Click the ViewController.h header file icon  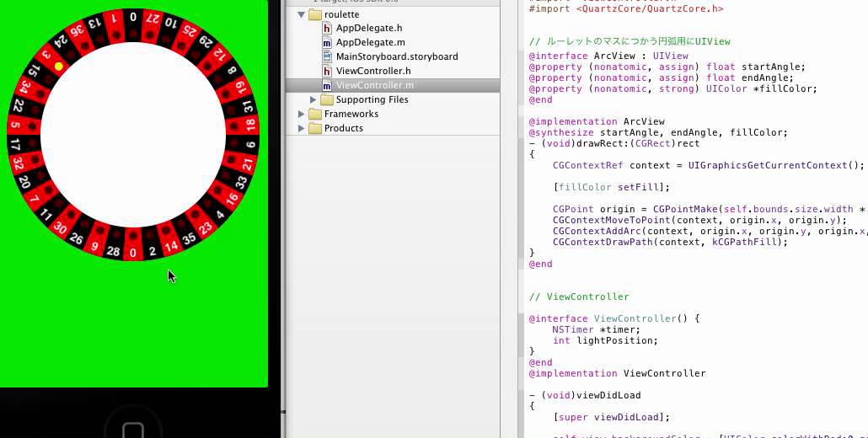coord(327,71)
